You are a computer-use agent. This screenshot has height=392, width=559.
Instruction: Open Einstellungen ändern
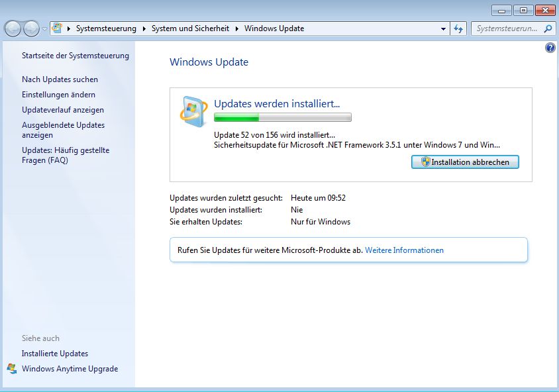click(58, 95)
